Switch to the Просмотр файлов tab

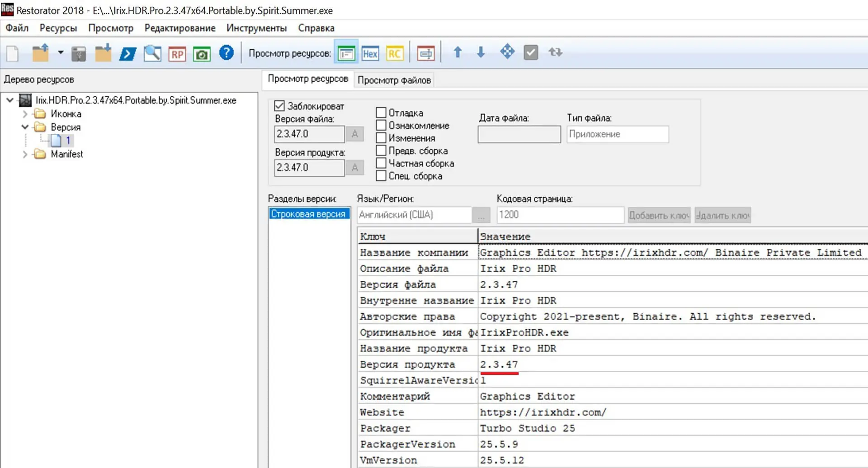394,80
